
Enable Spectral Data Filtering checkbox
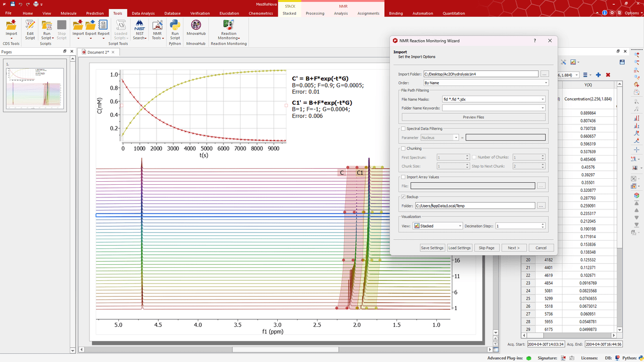pos(404,129)
